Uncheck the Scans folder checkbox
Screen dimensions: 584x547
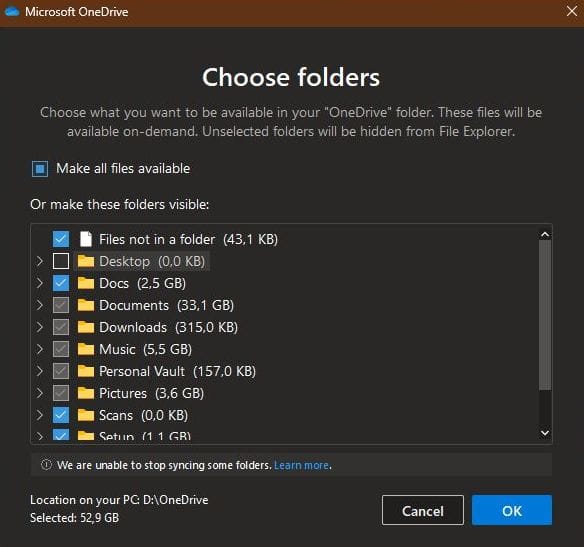[x=61, y=415]
